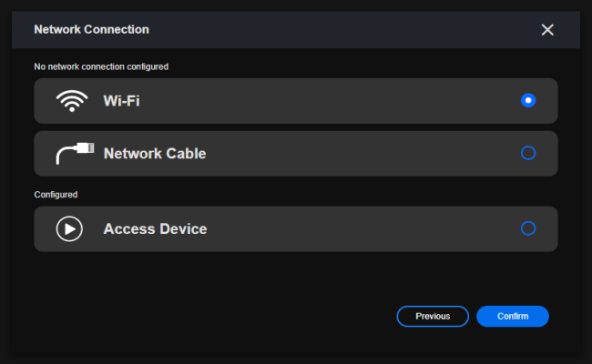Select the Network Cable radio button
The height and width of the screenshot is (364, 592).
click(527, 153)
